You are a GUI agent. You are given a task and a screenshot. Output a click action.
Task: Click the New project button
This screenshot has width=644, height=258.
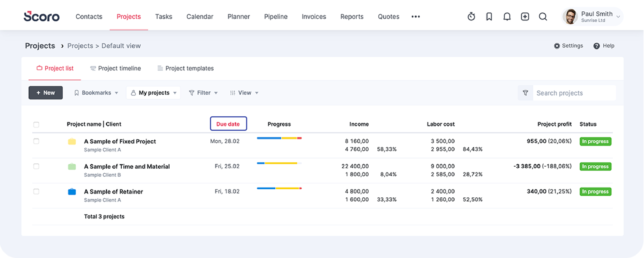pos(46,93)
